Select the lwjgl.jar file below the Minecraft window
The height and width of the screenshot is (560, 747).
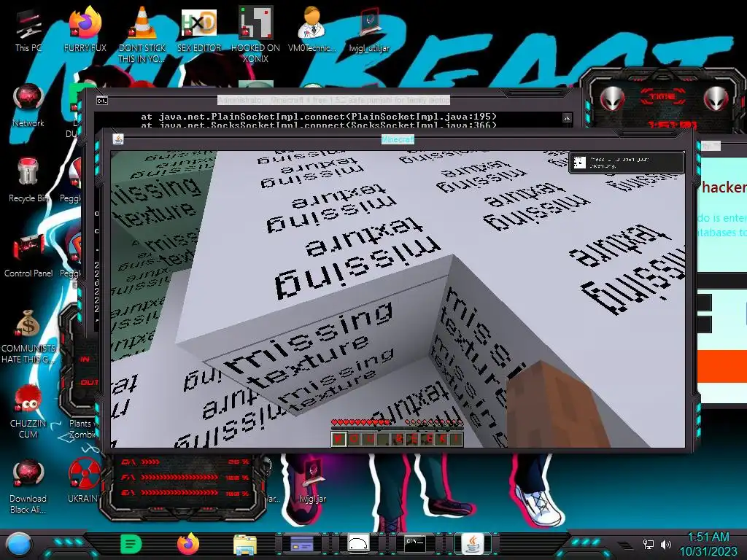[x=312, y=481]
